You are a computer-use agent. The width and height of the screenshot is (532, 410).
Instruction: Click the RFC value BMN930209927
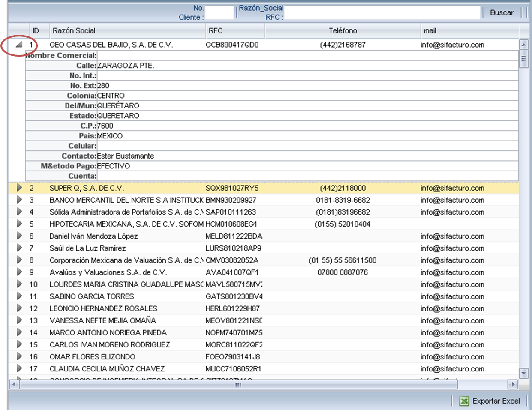point(231,200)
